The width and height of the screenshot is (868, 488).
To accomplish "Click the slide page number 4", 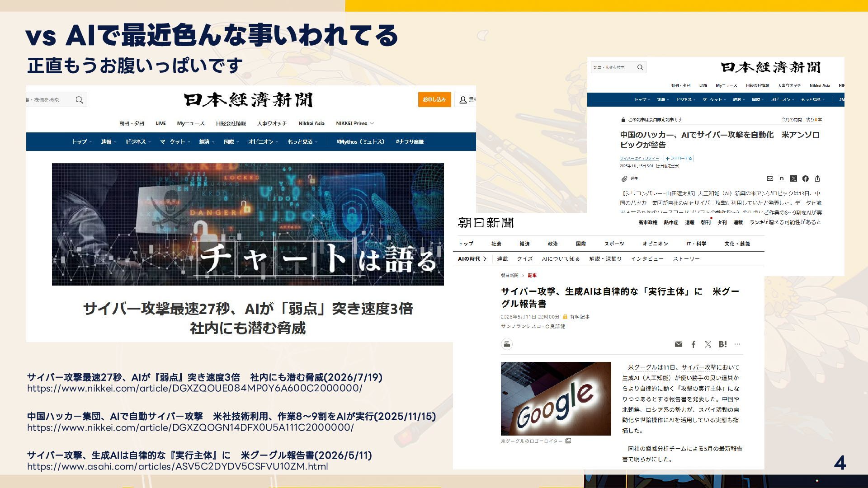I will pos(840,463).
